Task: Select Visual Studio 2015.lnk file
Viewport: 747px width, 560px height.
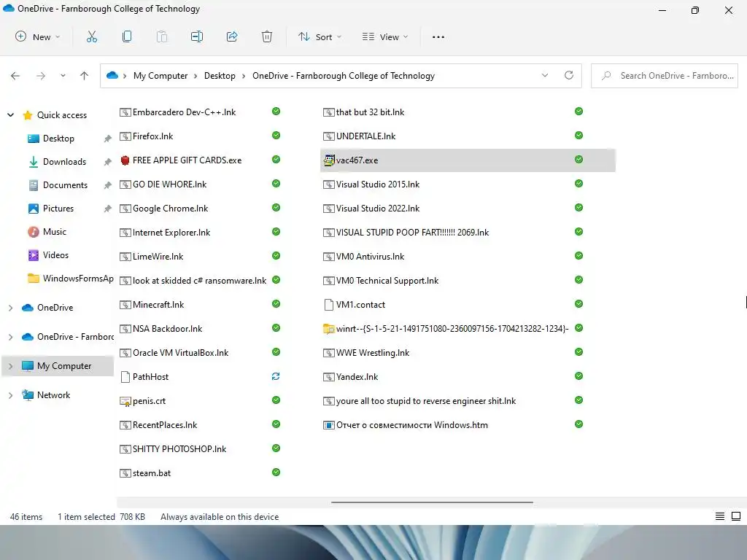Action: point(378,184)
